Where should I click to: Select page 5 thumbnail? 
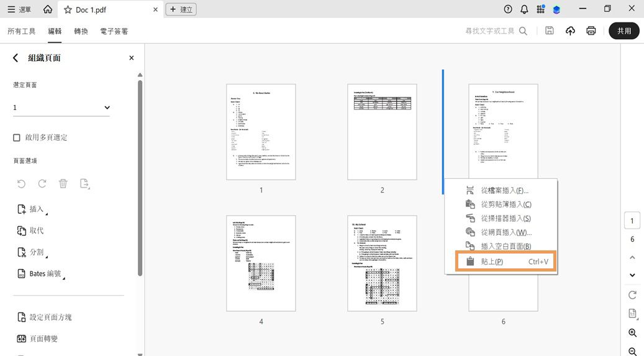click(382, 263)
